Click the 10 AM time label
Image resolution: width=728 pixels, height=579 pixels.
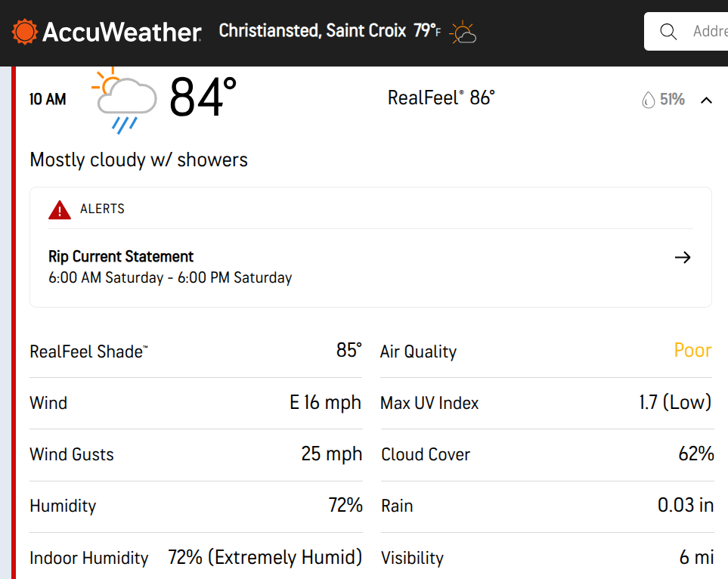(48, 100)
